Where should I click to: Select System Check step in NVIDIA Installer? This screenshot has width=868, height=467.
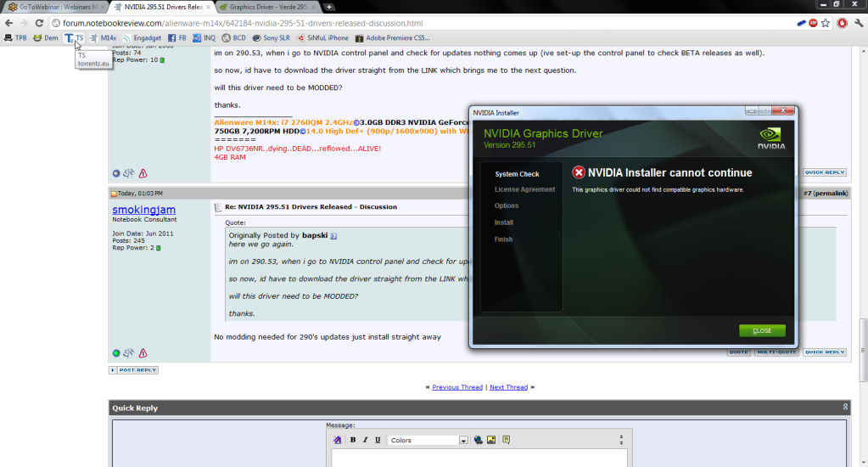tap(517, 174)
